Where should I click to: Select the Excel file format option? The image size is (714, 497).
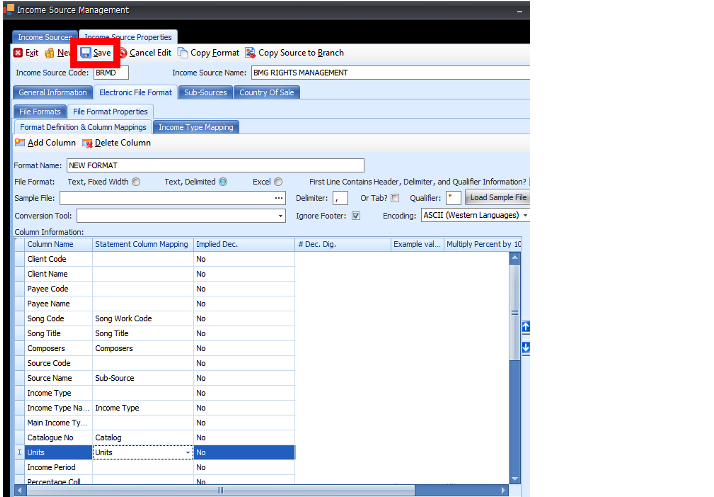278,182
